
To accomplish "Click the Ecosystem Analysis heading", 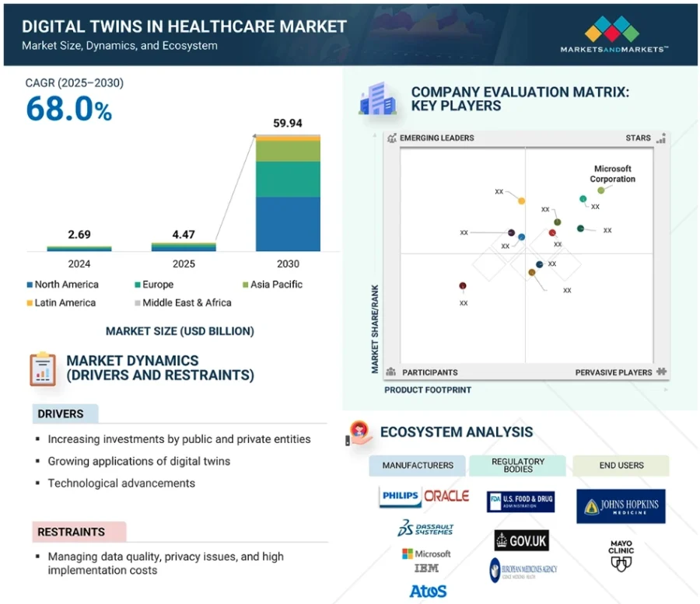I will 457,431.
